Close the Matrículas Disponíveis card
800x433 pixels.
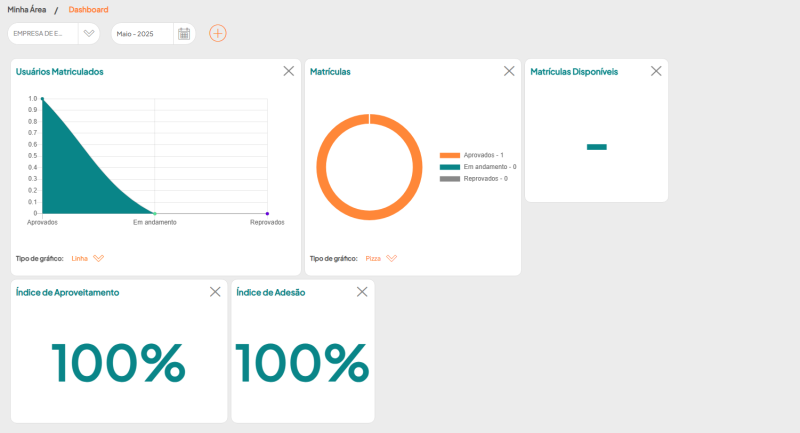tap(656, 71)
